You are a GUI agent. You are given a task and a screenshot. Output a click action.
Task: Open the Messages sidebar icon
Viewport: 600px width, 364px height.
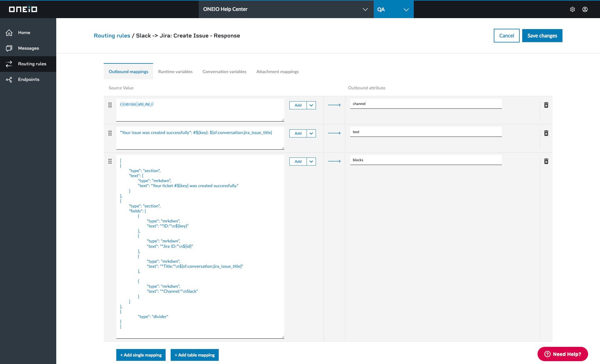9,48
